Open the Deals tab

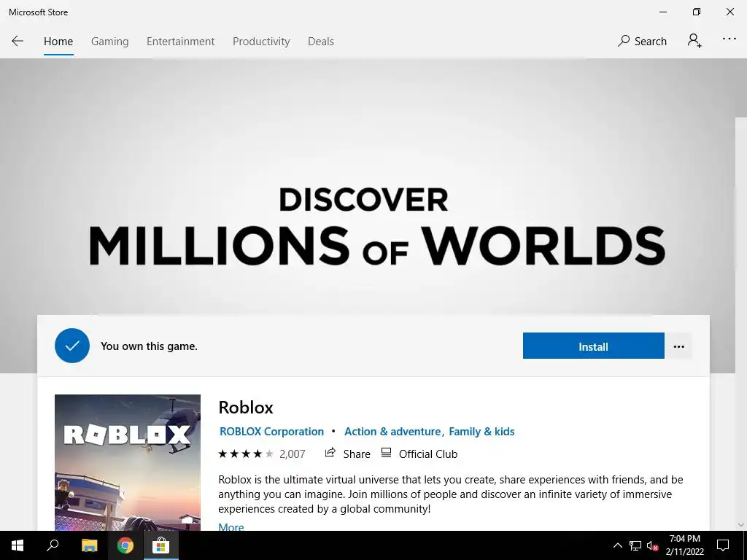pos(321,42)
